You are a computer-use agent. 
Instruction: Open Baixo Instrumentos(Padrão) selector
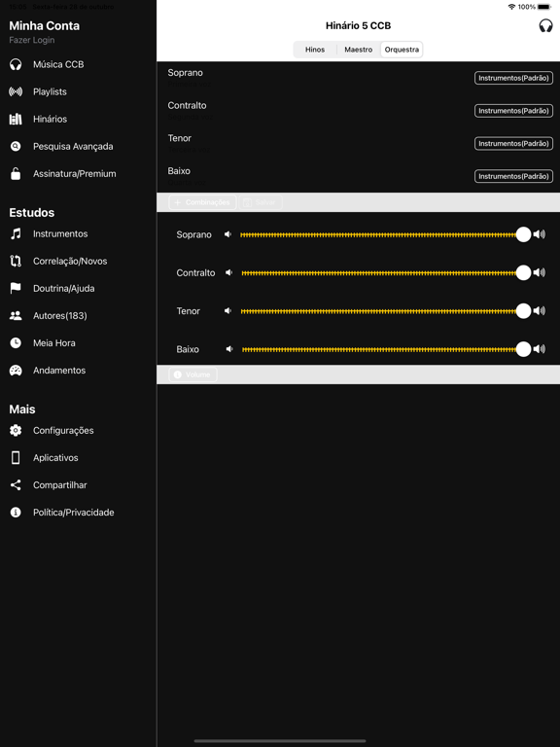pos(513,176)
